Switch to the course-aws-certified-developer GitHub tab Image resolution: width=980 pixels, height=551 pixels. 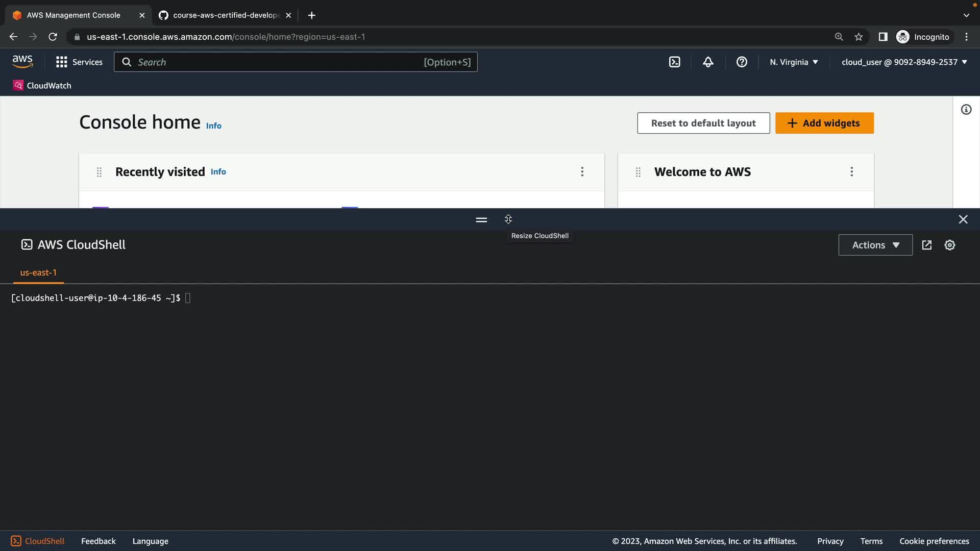(x=225, y=15)
